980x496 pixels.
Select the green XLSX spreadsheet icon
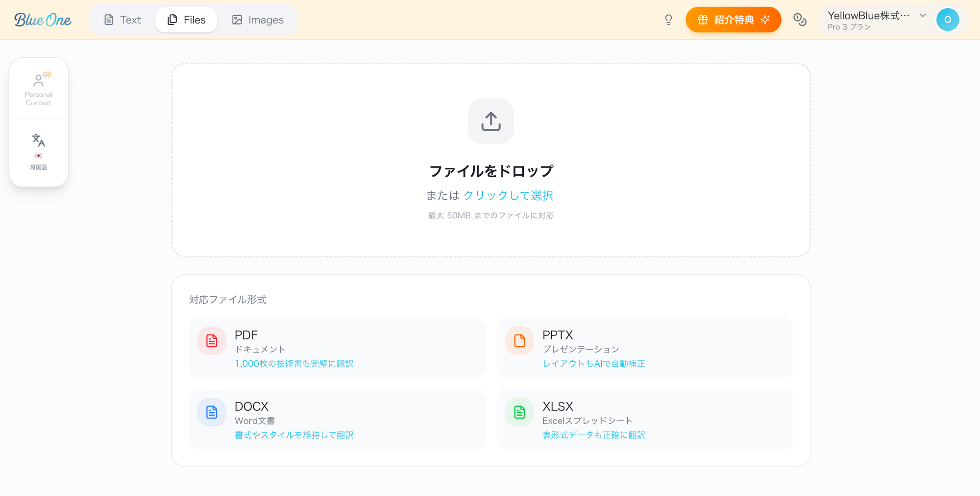click(519, 412)
